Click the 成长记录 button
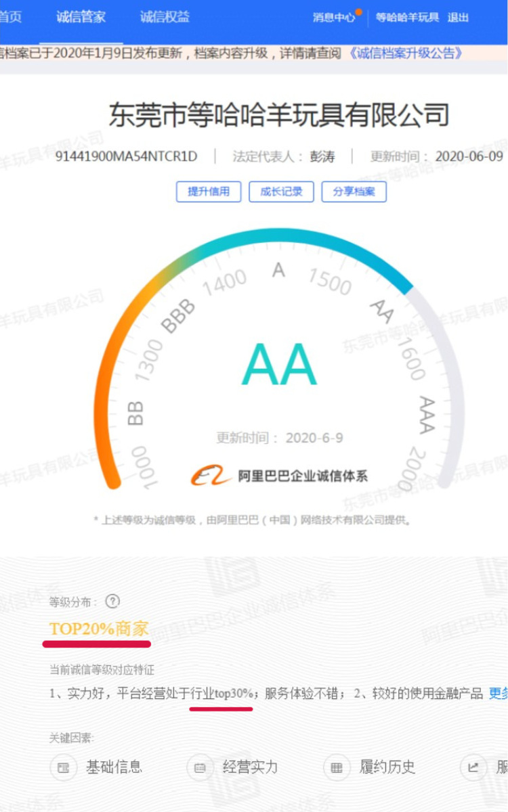 tap(281, 191)
